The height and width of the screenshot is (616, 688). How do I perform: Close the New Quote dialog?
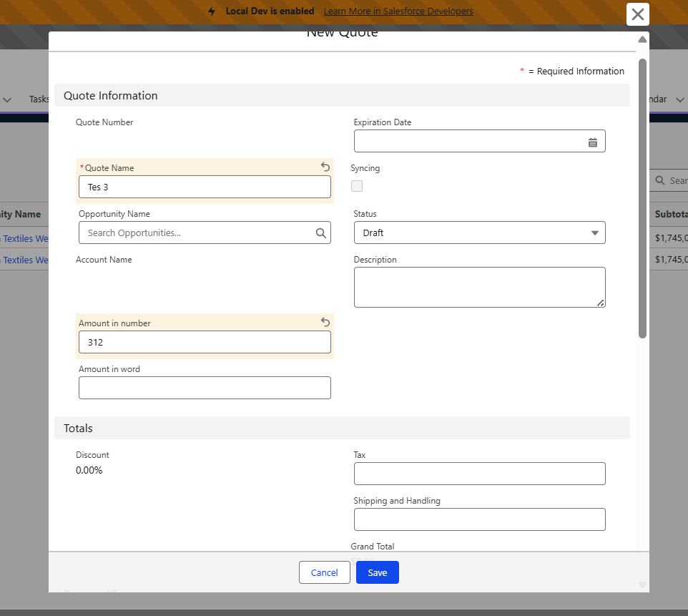tap(637, 14)
